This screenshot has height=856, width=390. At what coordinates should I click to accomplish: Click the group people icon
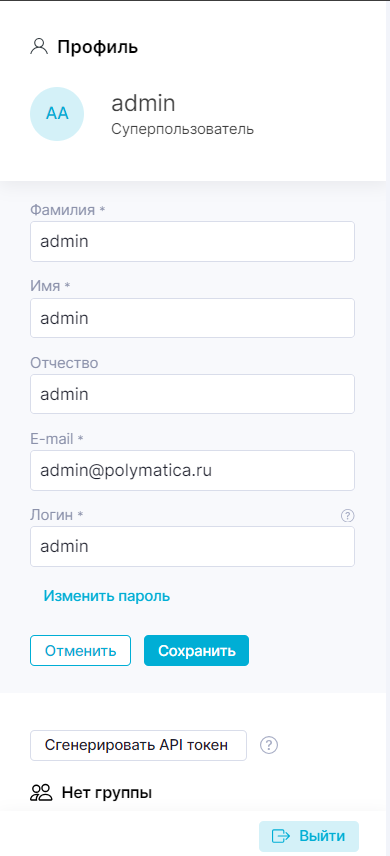(x=42, y=792)
